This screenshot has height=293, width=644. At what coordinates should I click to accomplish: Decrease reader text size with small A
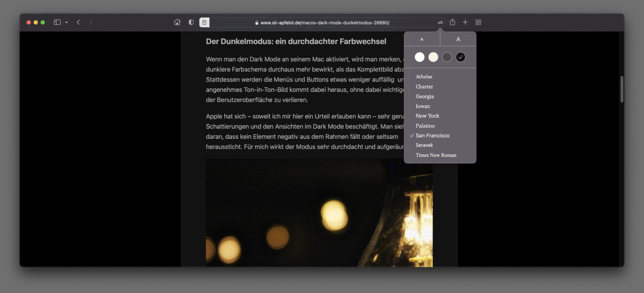coord(422,39)
